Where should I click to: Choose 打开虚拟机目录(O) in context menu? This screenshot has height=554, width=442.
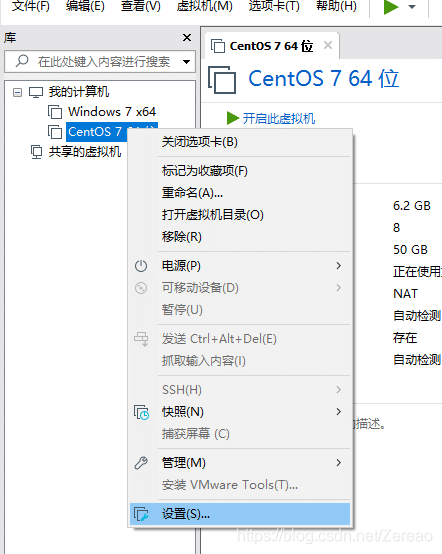pyautogui.click(x=240, y=215)
